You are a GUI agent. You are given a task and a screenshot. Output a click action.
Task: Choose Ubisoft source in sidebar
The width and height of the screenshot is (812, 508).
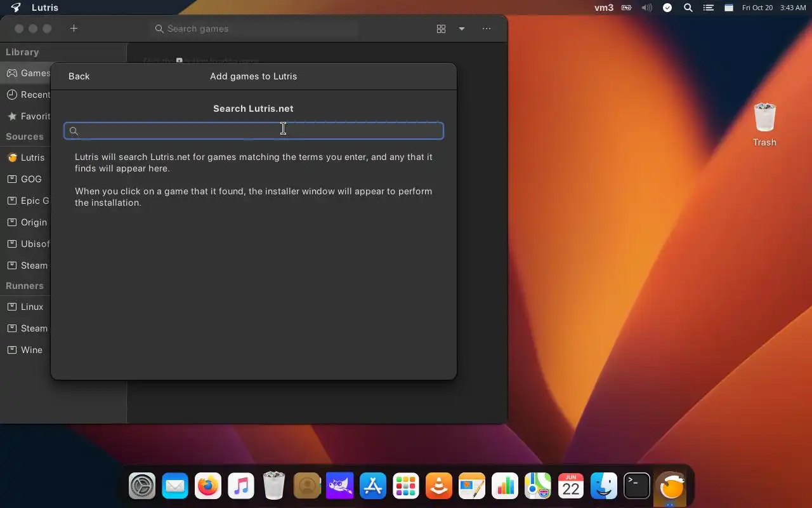pyautogui.click(x=26, y=244)
